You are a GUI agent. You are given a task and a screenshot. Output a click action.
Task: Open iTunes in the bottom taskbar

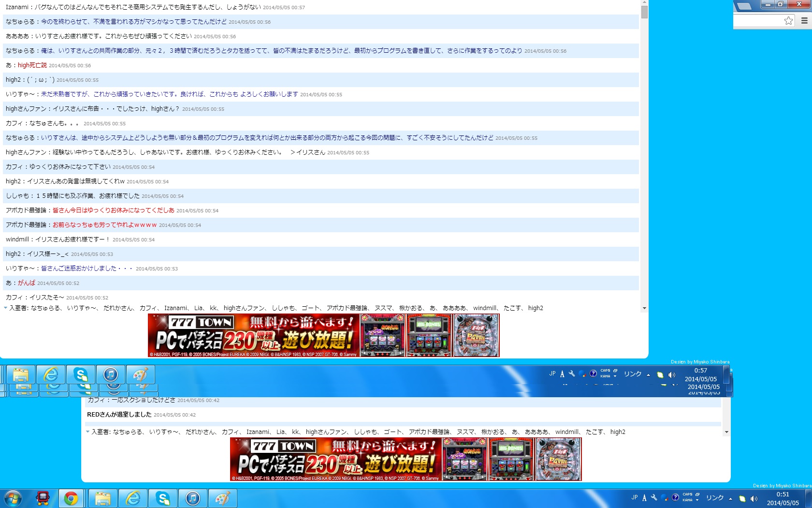[x=193, y=498]
